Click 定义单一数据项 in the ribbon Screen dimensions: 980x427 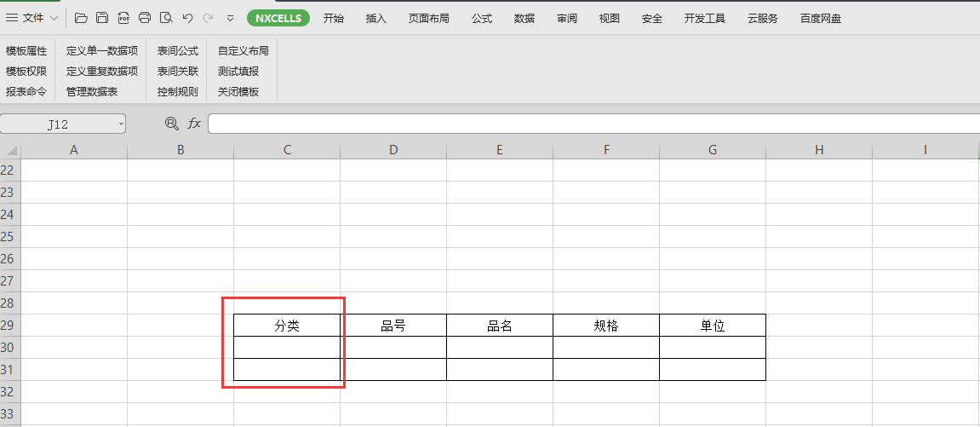102,51
